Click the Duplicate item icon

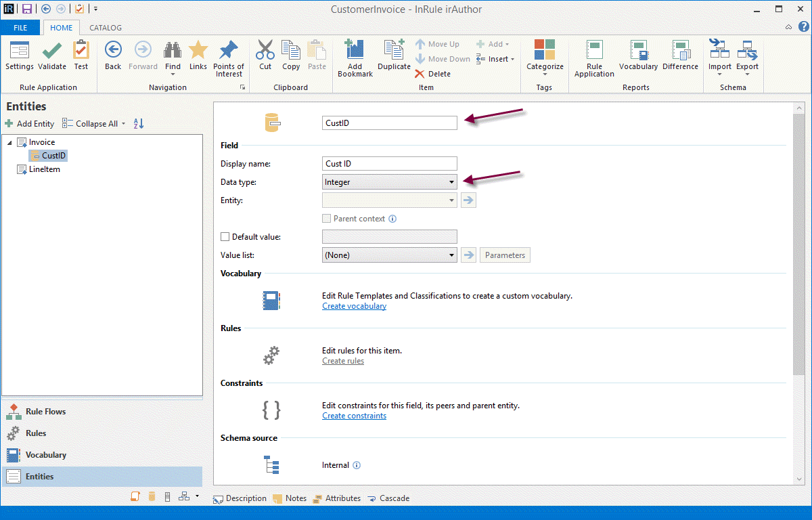(x=394, y=51)
